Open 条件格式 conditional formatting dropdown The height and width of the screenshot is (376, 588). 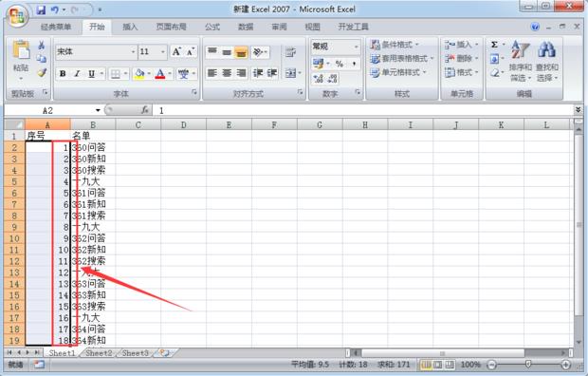[x=395, y=45]
